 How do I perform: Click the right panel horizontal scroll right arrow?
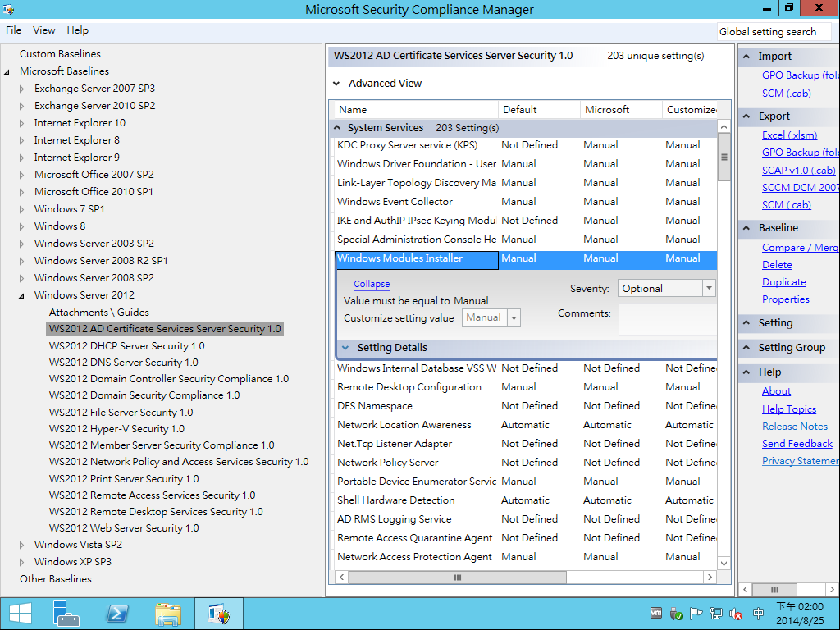tap(832, 589)
